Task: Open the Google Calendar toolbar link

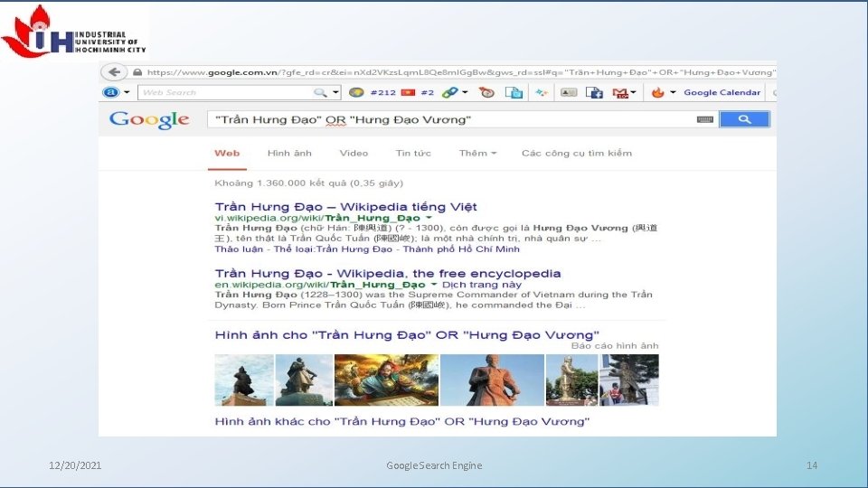Action: click(x=722, y=92)
